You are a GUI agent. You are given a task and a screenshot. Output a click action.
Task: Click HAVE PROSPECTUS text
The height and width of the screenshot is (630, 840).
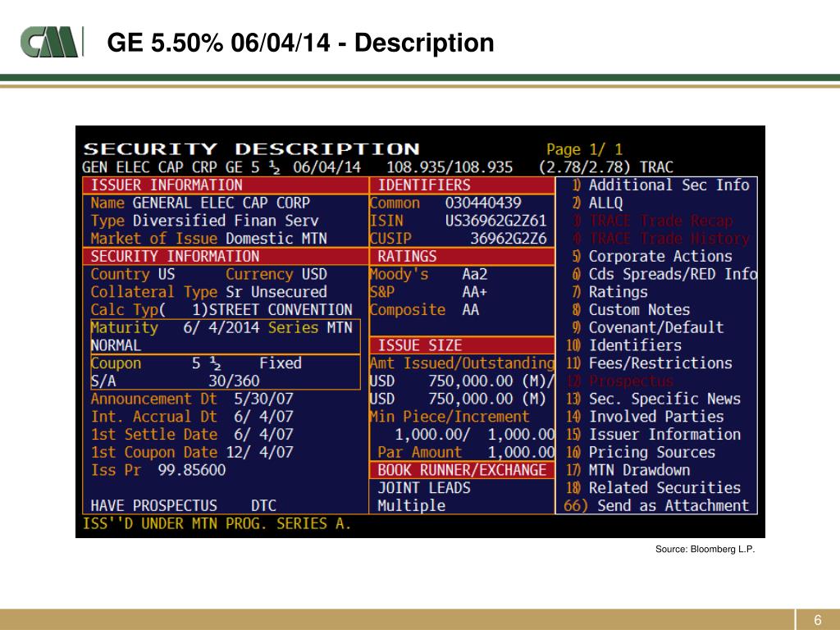[x=153, y=505]
